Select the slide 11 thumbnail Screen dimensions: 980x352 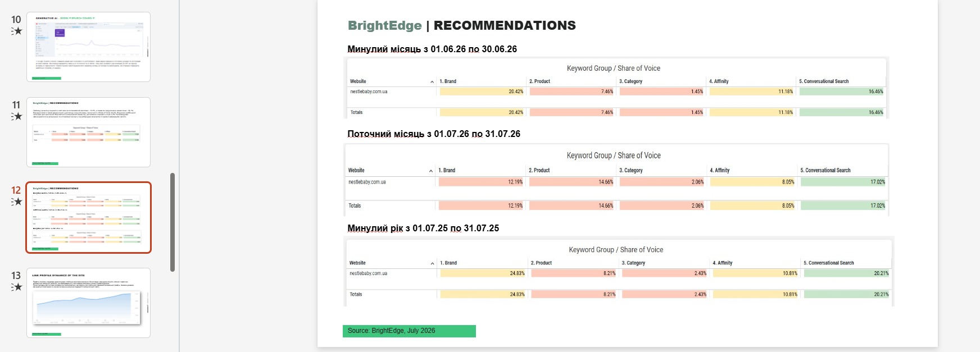pos(88,132)
